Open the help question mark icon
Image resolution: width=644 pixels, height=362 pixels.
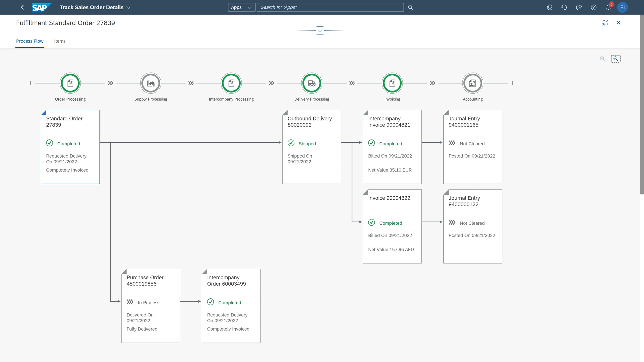tap(593, 7)
